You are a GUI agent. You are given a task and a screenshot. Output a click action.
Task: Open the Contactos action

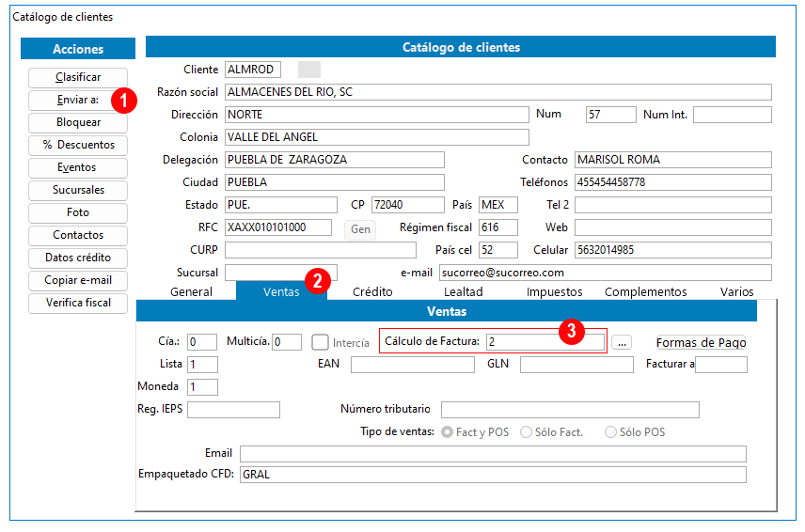[78, 236]
